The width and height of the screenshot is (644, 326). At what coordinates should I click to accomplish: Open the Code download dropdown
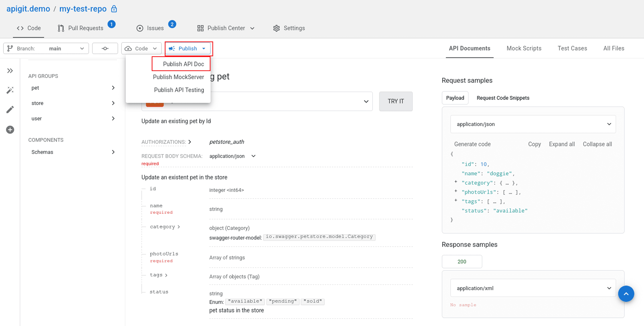click(141, 48)
